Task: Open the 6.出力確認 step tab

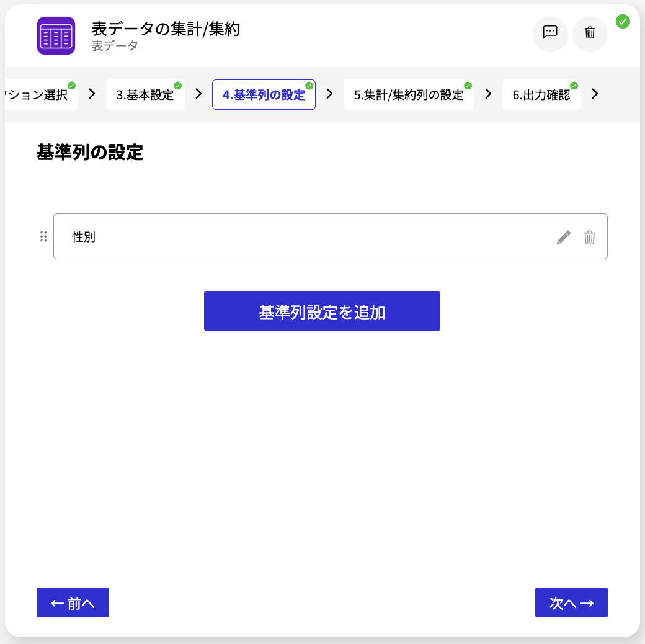Action: coord(541,95)
